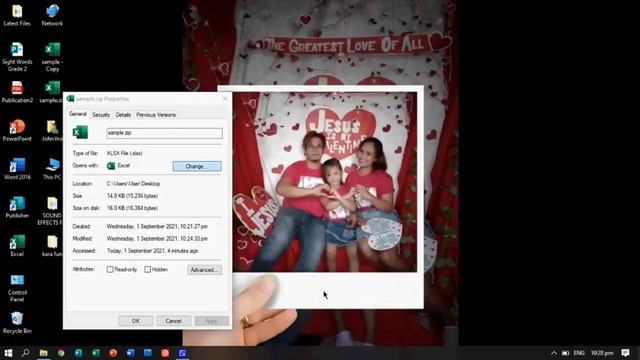
Task: Select the PowerPoint desktop shortcut
Action: pyautogui.click(x=17, y=130)
